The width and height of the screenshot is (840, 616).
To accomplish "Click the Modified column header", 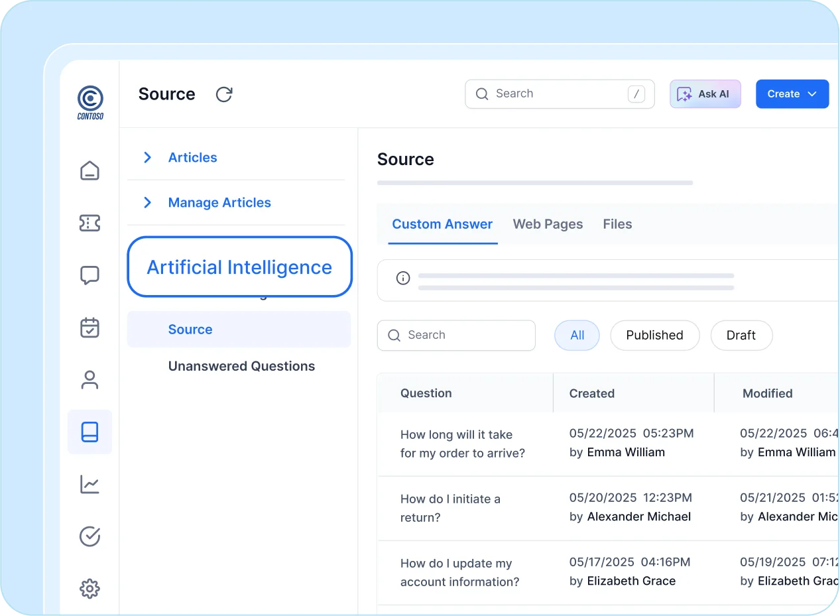I will tap(768, 393).
